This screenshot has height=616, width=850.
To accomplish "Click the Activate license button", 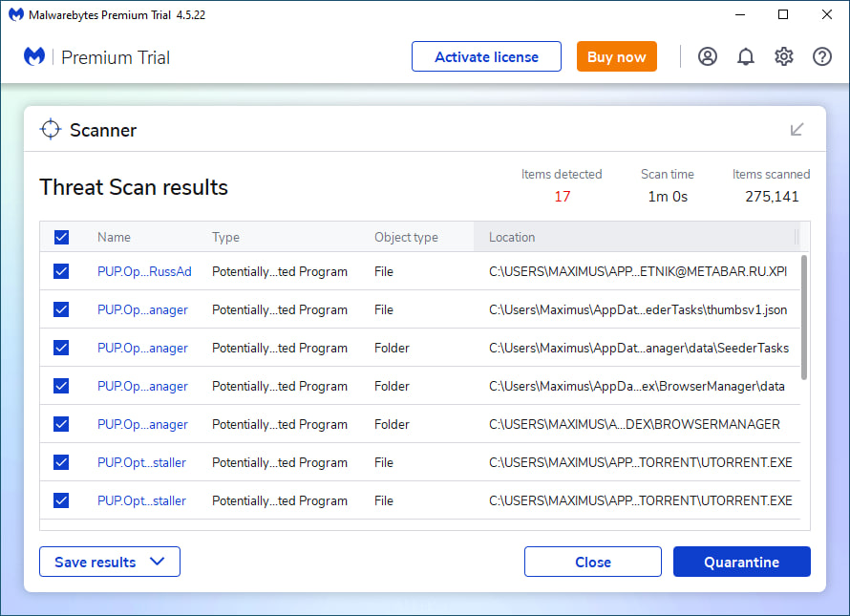I will tap(486, 56).
